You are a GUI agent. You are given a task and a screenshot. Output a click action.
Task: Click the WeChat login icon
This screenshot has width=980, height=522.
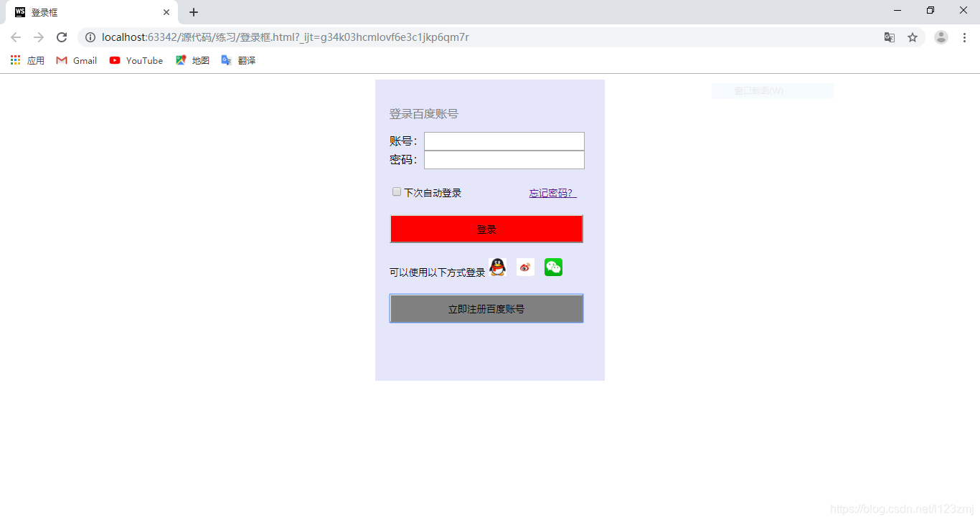point(553,267)
